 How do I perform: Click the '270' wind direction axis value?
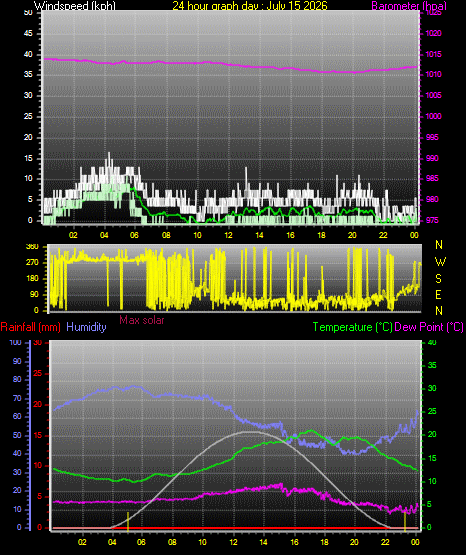point(32,263)
